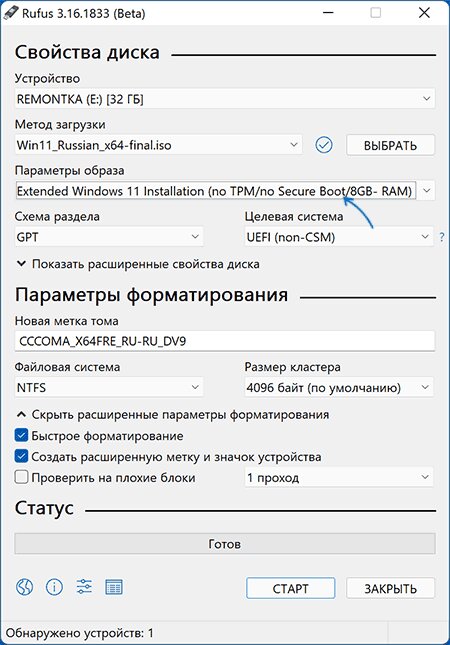
Task: Enable Проверить на плохие блоки checkbox
Action: pyautogui.click(x=21, y=478)
